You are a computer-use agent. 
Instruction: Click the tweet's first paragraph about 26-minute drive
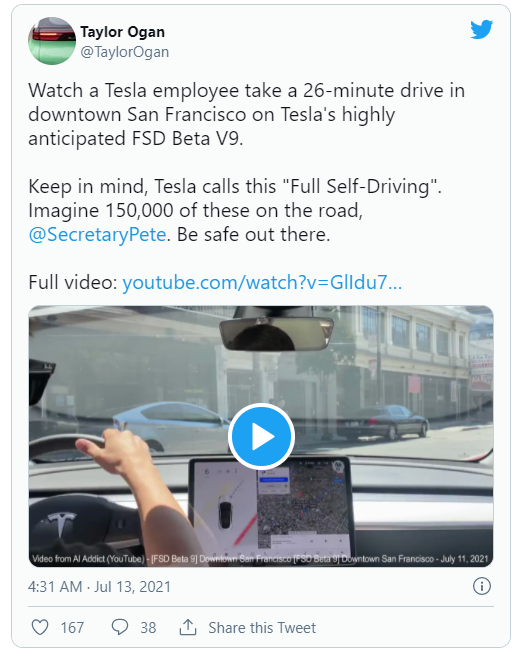click(x=246, y=114)
